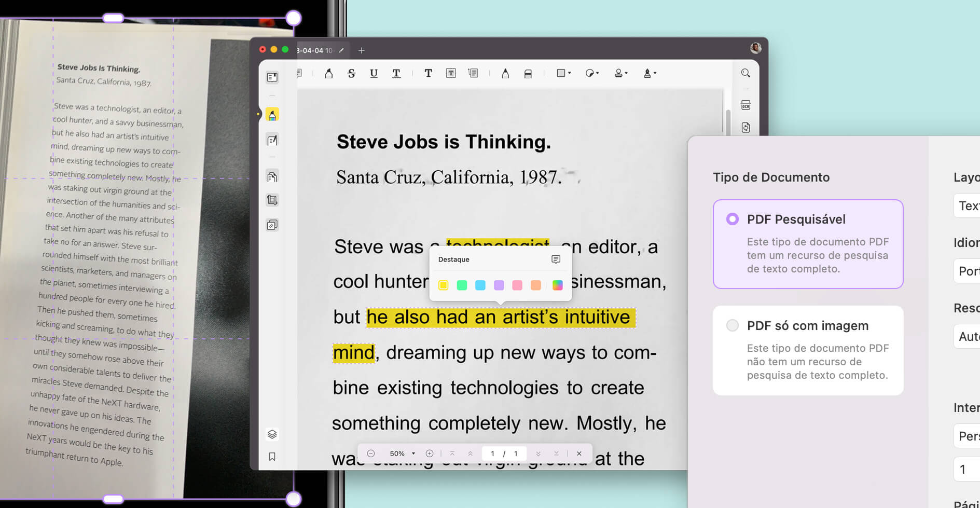Select the Squiggly underline tool
Image resolution: width=980 pixels, height=508 pixels.
tap(396, 74)
